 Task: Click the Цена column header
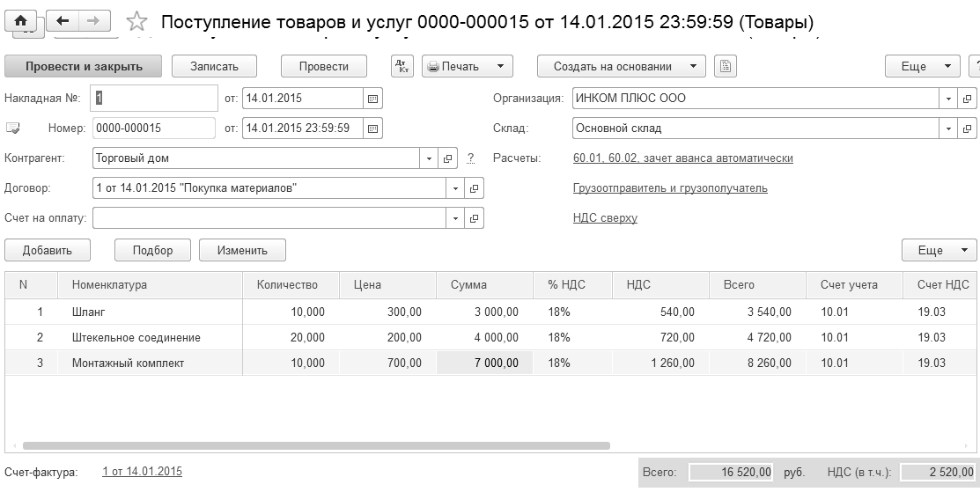coord(387,284)
